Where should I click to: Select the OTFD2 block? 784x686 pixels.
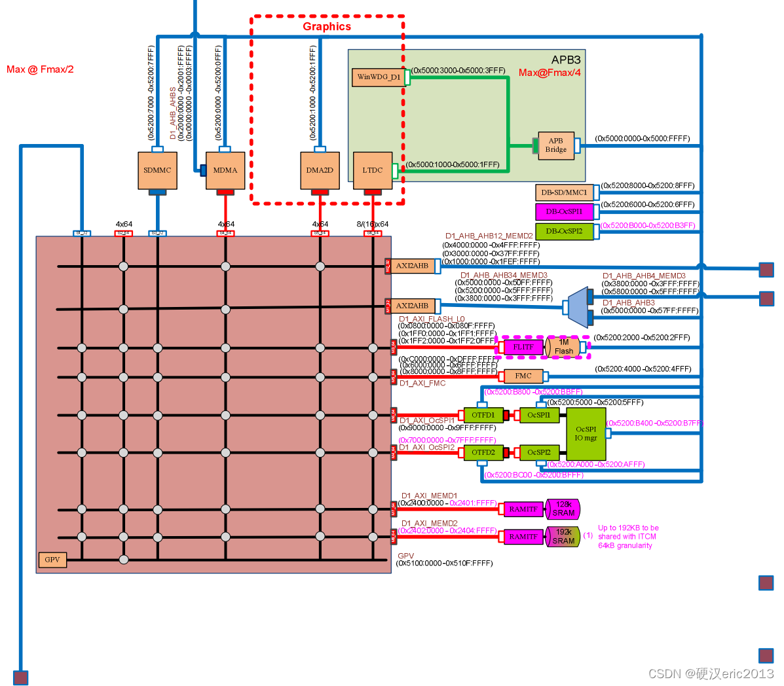483,453
